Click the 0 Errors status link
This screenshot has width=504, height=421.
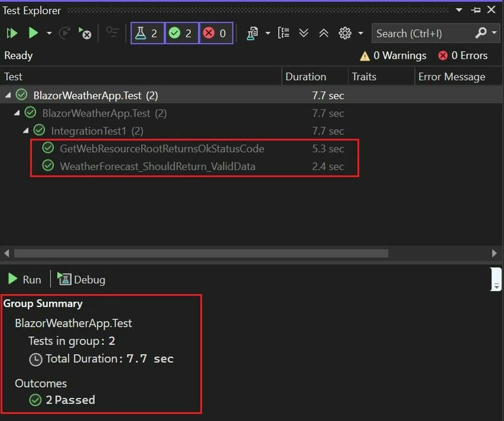click(463, 55)
